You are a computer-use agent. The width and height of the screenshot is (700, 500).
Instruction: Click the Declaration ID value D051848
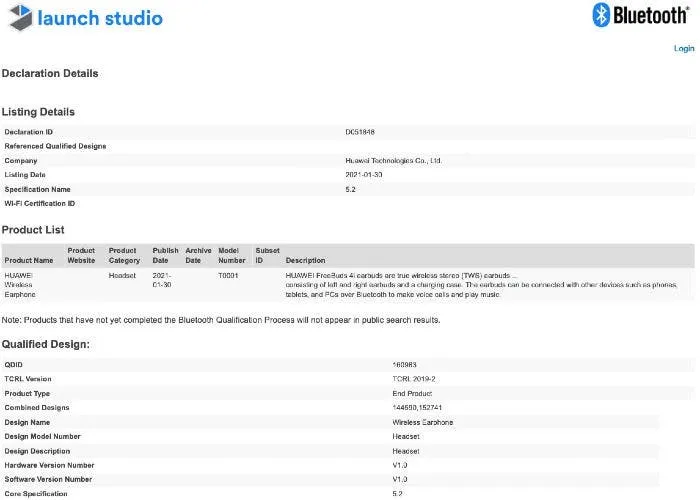click(x=360, y=132)
